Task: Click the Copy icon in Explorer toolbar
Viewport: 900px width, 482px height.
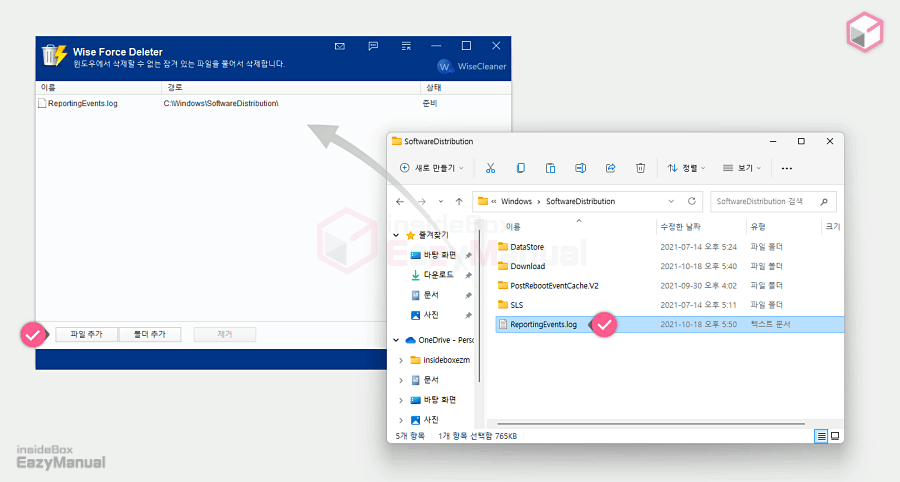Action: [521, 168]
